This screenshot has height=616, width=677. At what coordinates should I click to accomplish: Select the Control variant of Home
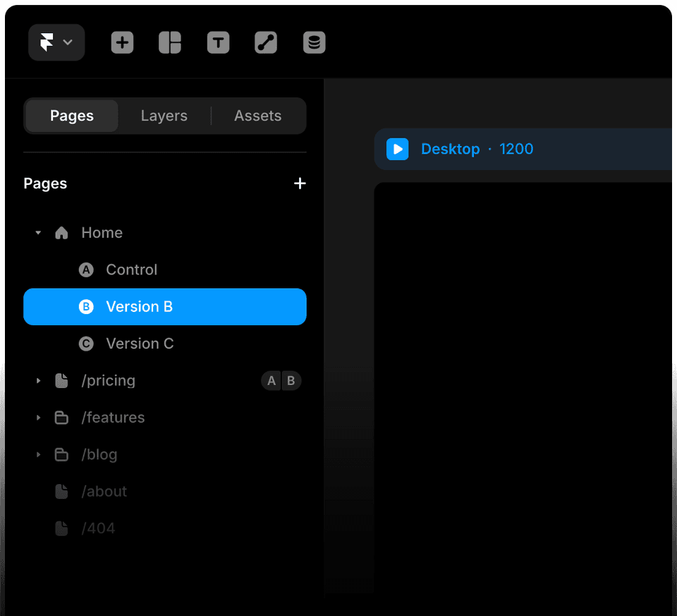coord(132,270)
